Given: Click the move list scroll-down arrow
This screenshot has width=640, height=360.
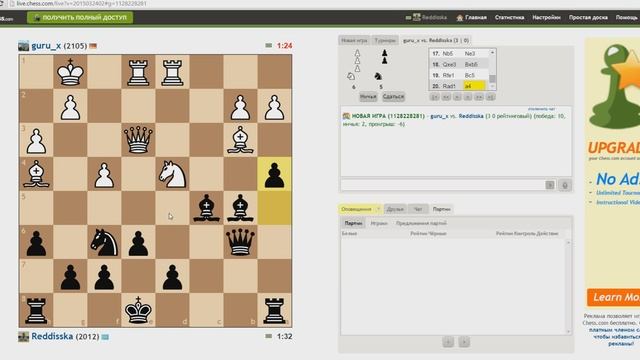Looking at the screenshot, I should coord(492,87).
